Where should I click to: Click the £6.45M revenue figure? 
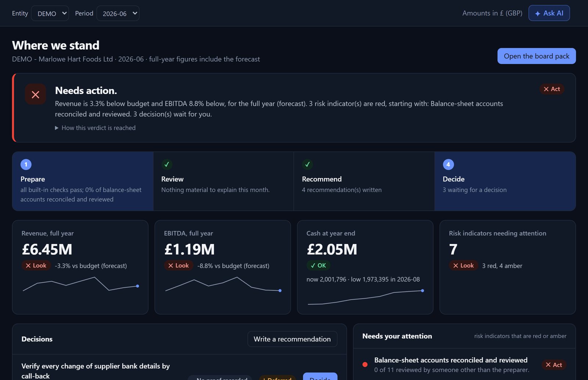(47, 250)
